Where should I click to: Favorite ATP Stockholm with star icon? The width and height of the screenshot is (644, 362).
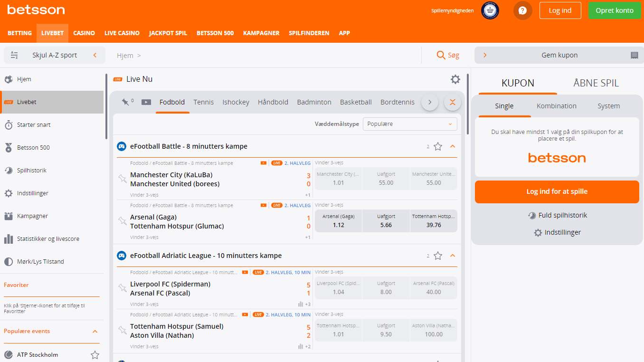pos(95,355)
